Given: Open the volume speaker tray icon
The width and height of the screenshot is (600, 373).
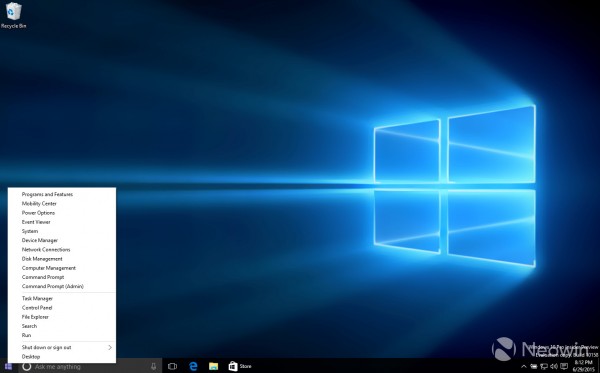Looking at the screenshot, I should [x=554, y=366].
